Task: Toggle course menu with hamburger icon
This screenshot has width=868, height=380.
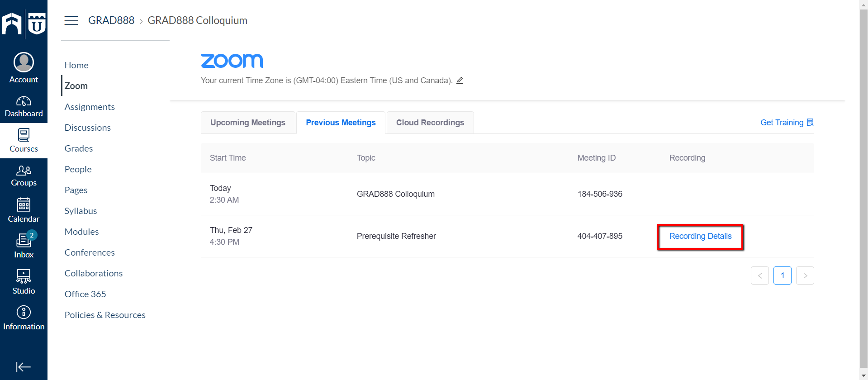Action: click(71, 20)
